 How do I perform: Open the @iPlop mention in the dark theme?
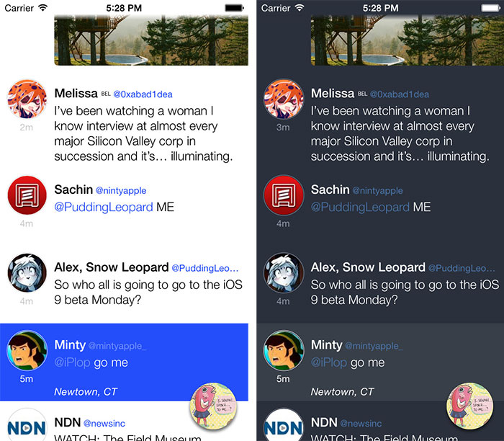click(329, 362)
